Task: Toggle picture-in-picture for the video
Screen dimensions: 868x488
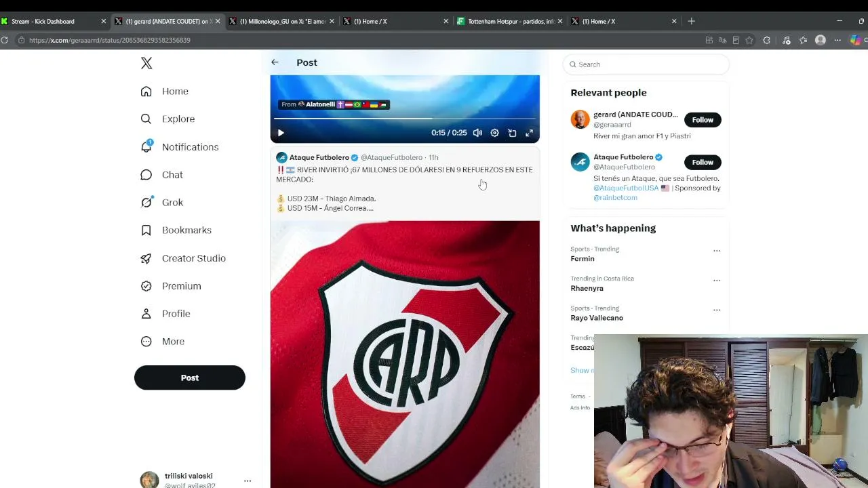Action: (512, 133)
